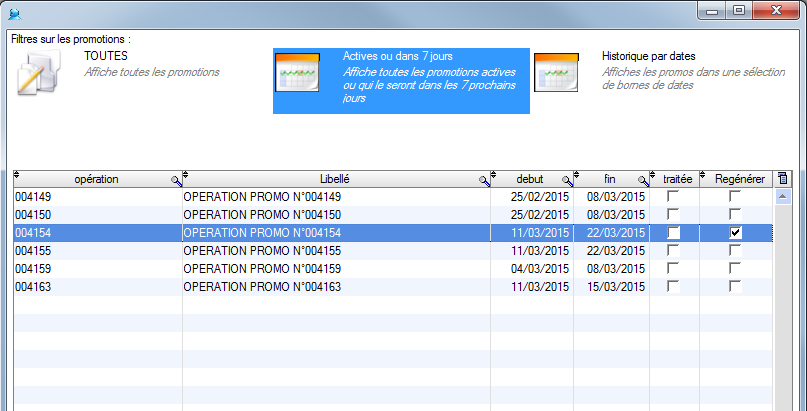Click the search magnifier in debut column header
The height and width of the screenshot is (411, 807).
pyautogui.click(x=567, y=180)
